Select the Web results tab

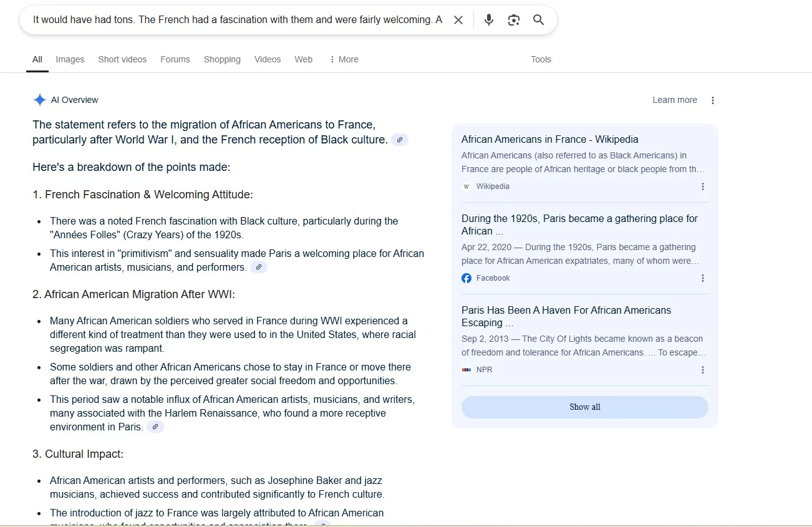(304, 59)
